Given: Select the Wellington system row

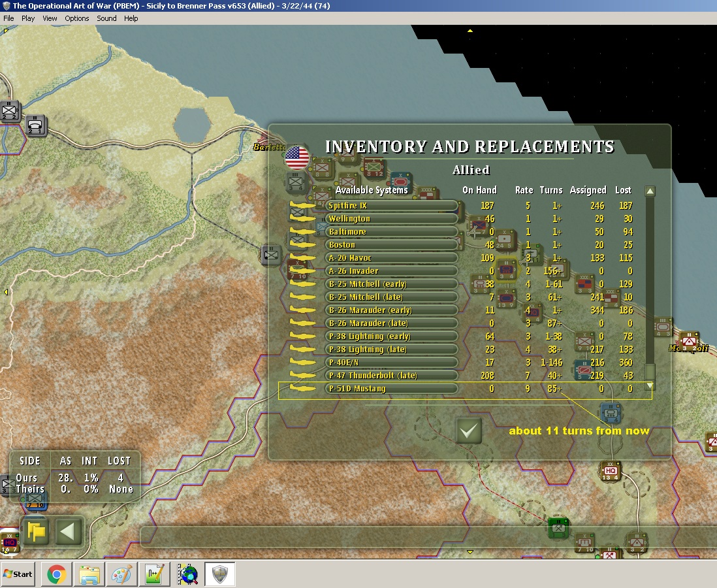Looking at the screenshot, I should (x=391, y=219).
